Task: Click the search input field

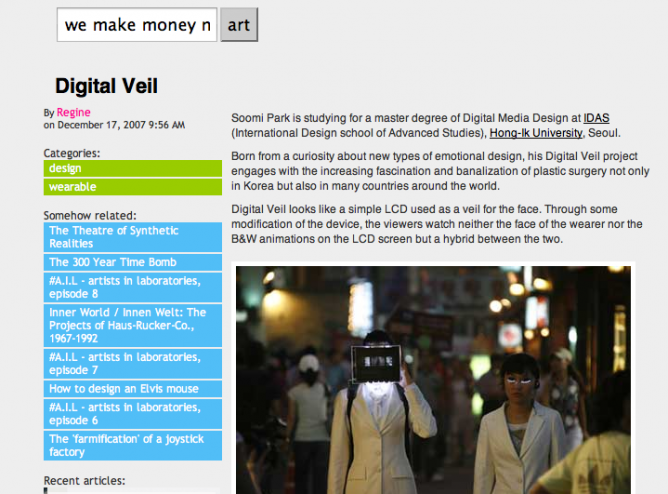Action: [137, 25]
